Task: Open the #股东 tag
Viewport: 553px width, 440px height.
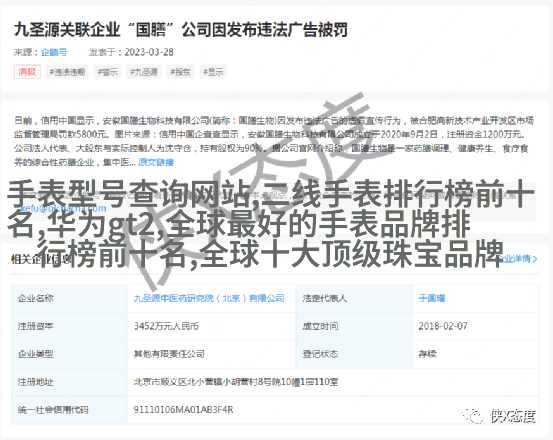Action: [180, 72]
